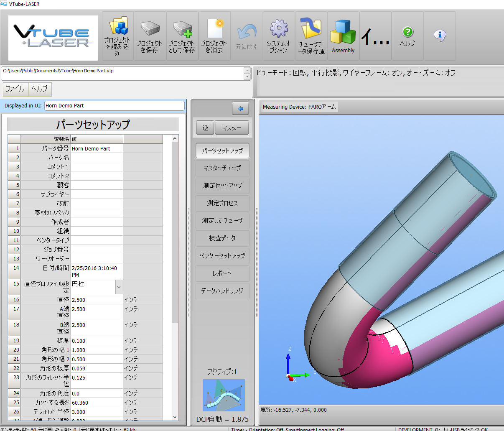504x431 pixels.
Task: Expand the diameter profile 円柱 dropdown
Action: point(119,287)
